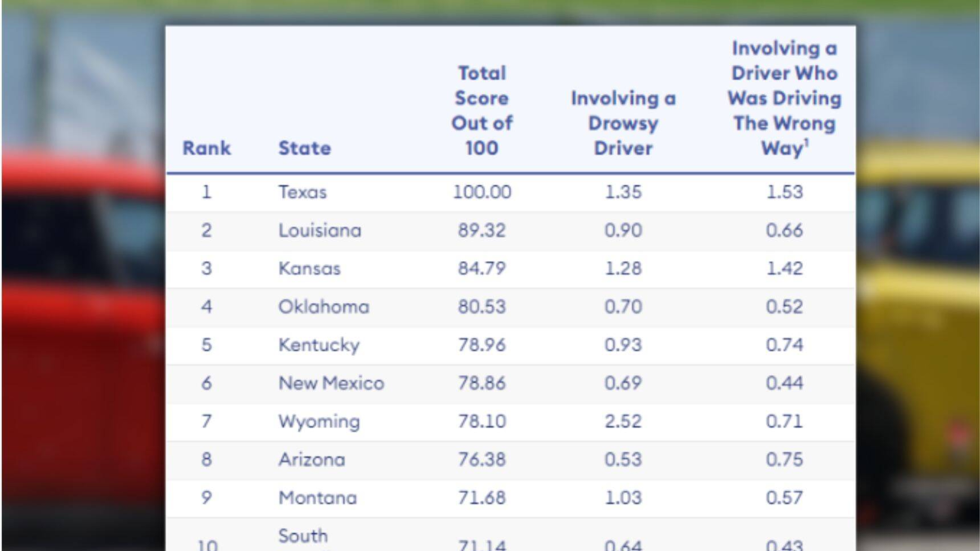
Task: Select the Driving The Wrong Way header
Action: [783, 99]
